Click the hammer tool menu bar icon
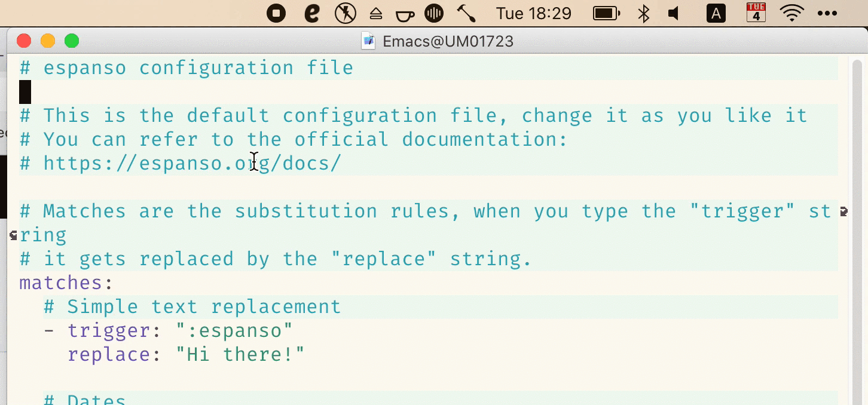Image resolution: width=868 pixels, height=405 pixels. 466,13
